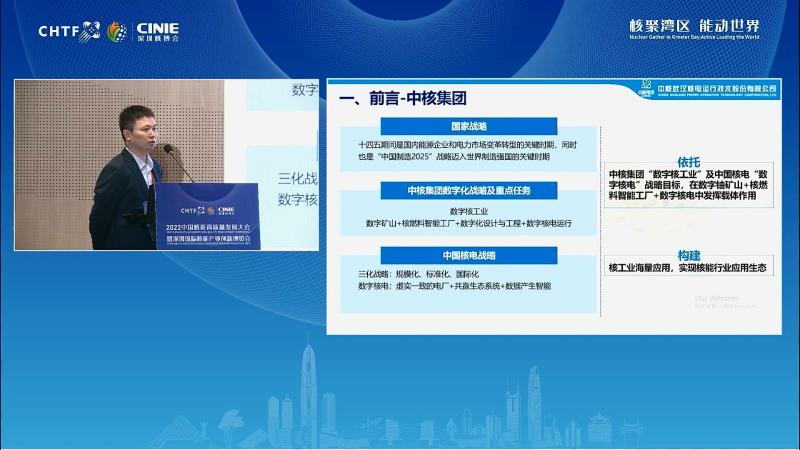Click the '中国制造2025' paragraph under 国家战略
The width and height of the screenshot is (800, 450).
(458, 151)
